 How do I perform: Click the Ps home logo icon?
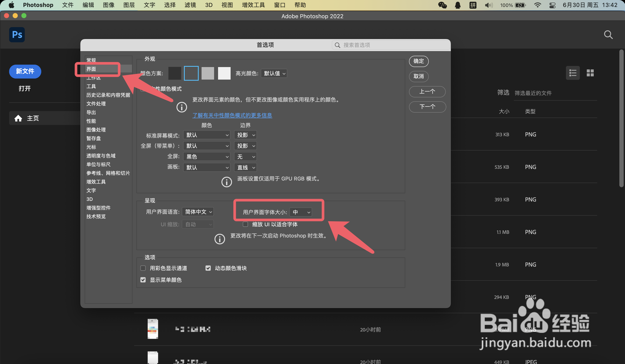click(x=17, y=34)
